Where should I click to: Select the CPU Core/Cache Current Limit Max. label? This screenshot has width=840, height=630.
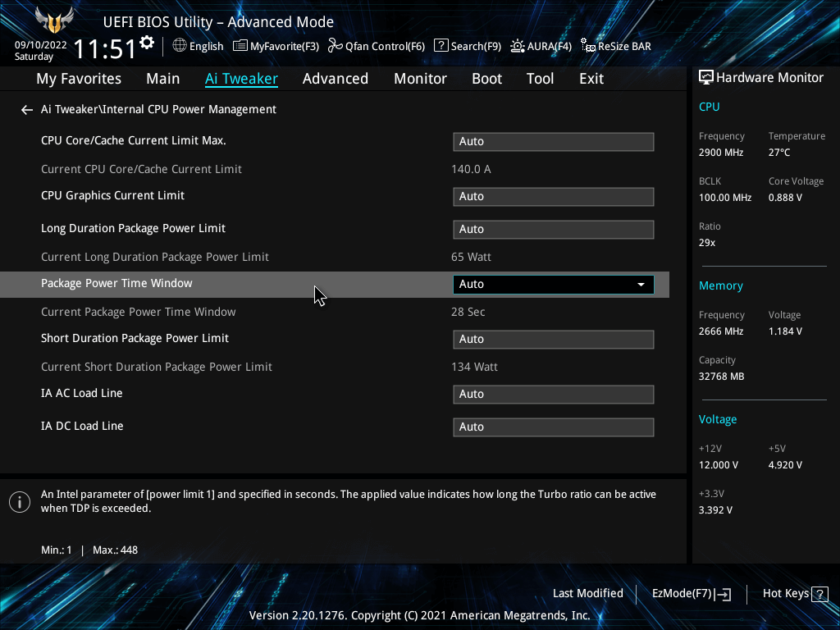point(134,140)
